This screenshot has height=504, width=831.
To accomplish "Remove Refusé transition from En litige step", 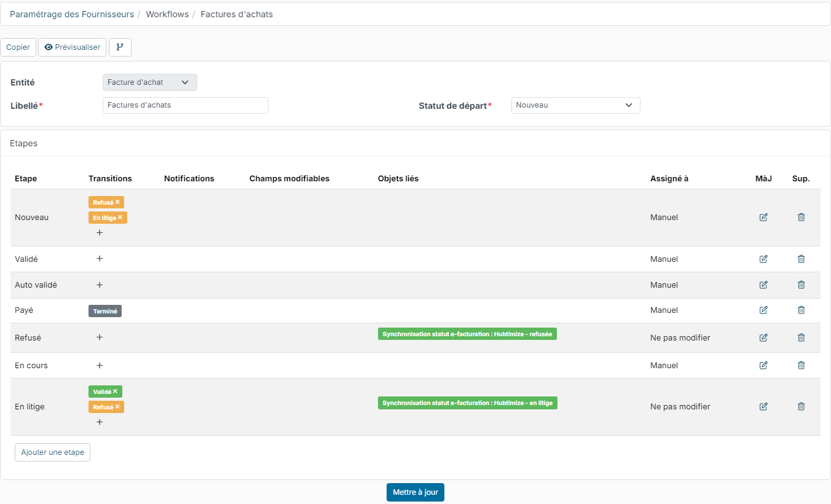I will pyautogui.click(x=117, y=406).
